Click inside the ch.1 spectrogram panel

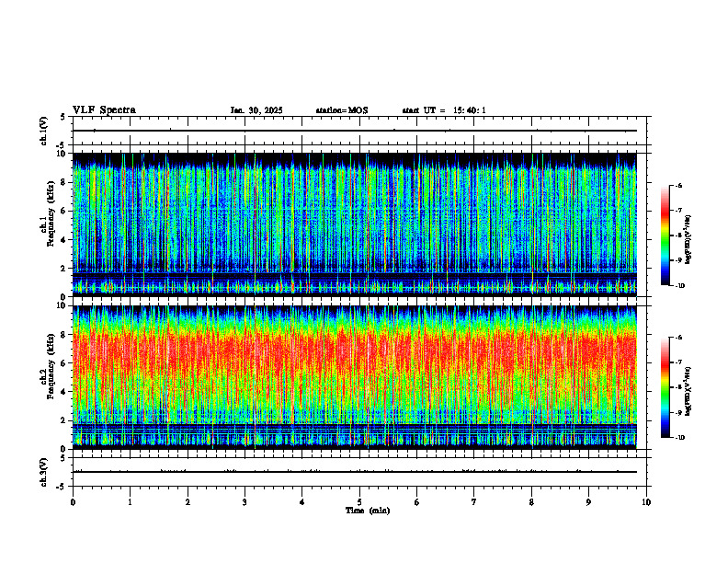pos(355,224)
